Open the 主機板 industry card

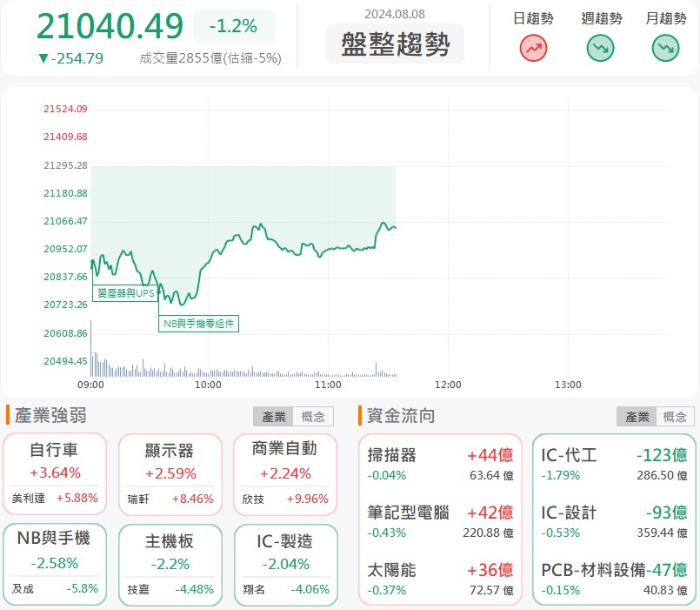170,565
